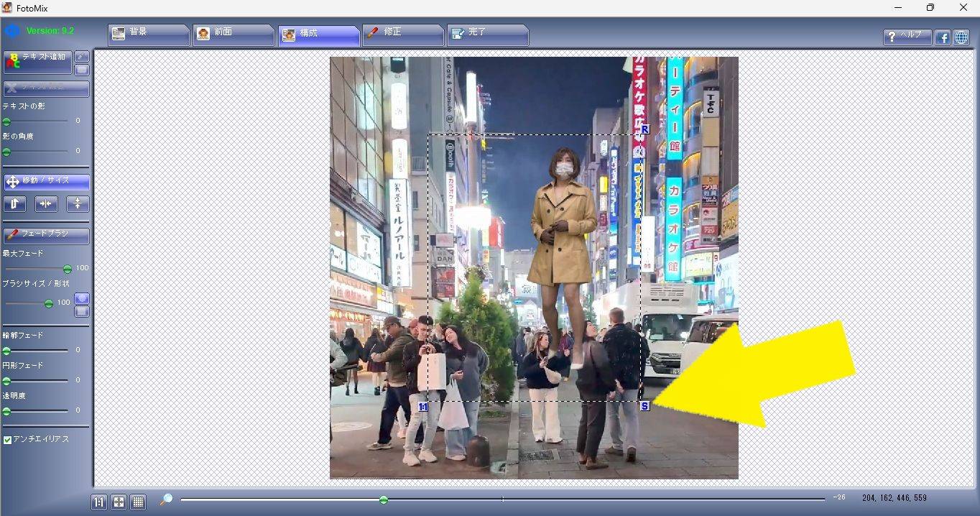Screen dimensions: 980x516
Task: Toggle the grid display icon
Action: coord(138,502)
